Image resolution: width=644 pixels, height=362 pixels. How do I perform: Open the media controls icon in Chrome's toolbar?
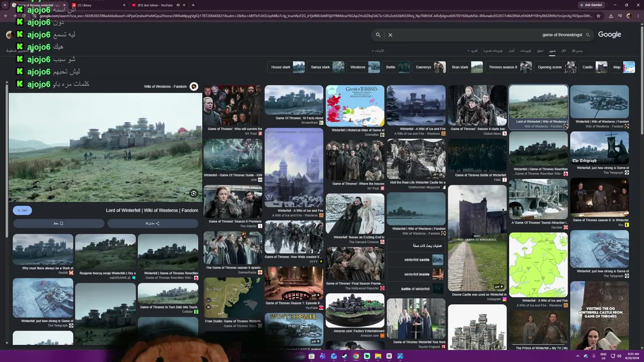[x=620, y=16]
